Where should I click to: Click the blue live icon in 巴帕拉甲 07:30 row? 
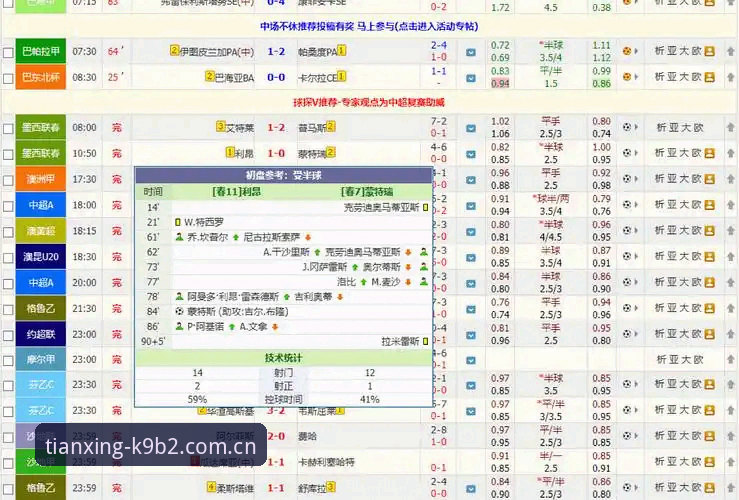click(x=470, y=52)
